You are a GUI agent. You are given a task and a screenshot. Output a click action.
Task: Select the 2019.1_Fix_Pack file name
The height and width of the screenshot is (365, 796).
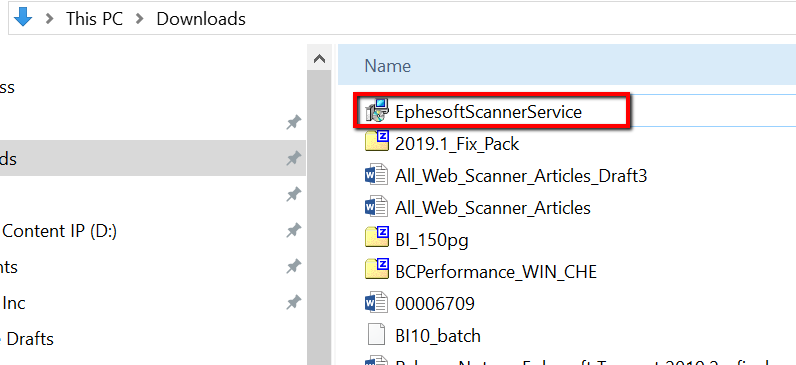(457, 144)
